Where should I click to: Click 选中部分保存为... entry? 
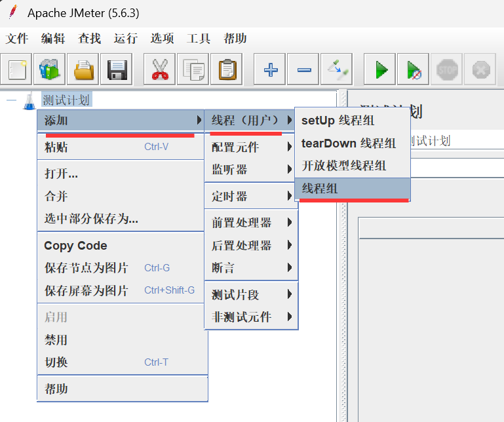click(x=121, y=219)
